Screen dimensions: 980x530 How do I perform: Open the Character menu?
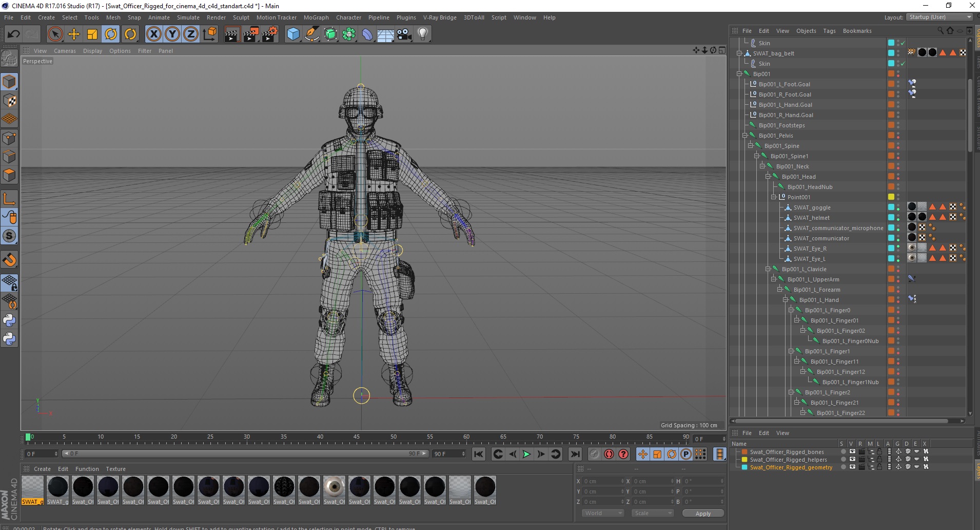[348, 17]
